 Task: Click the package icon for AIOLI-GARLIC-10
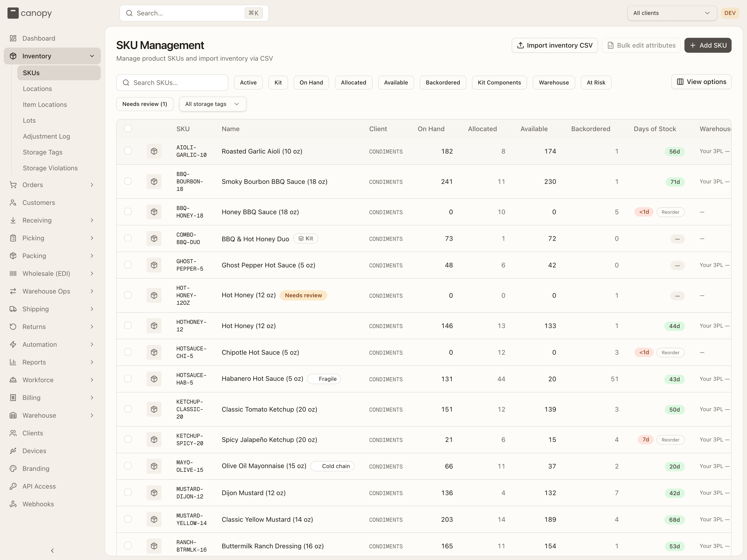click(154, 151)
